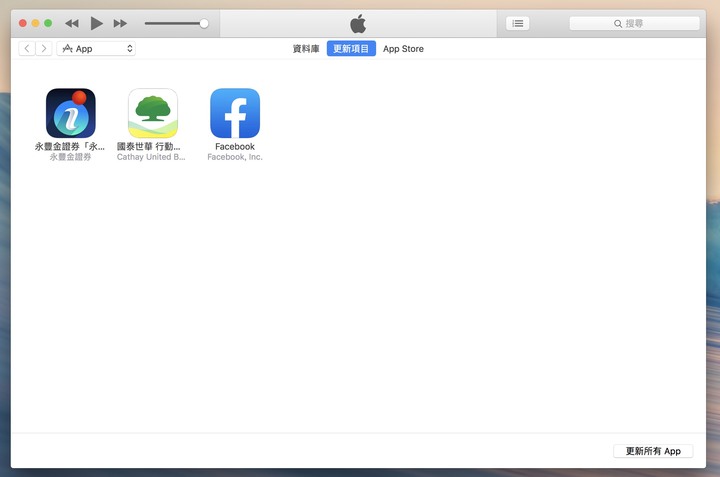Image resolution: width=720 pixels, height=477 pixels.
Task: Close the window with red button
Action: click(22, 23)
